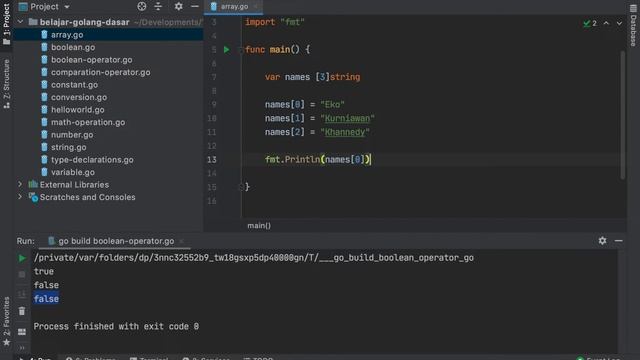Click the main() breadcrumb

(x=259, y=225)
